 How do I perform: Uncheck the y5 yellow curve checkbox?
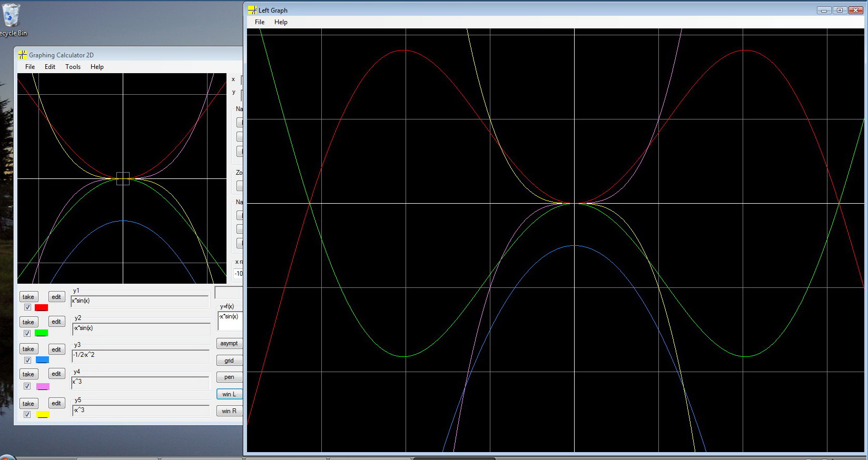[27, 414]
